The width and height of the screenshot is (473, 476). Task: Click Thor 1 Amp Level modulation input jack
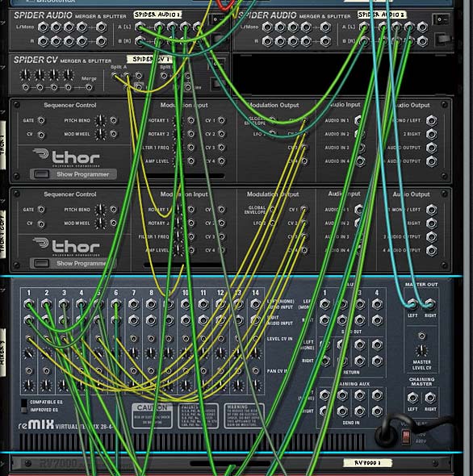(190, 161)
